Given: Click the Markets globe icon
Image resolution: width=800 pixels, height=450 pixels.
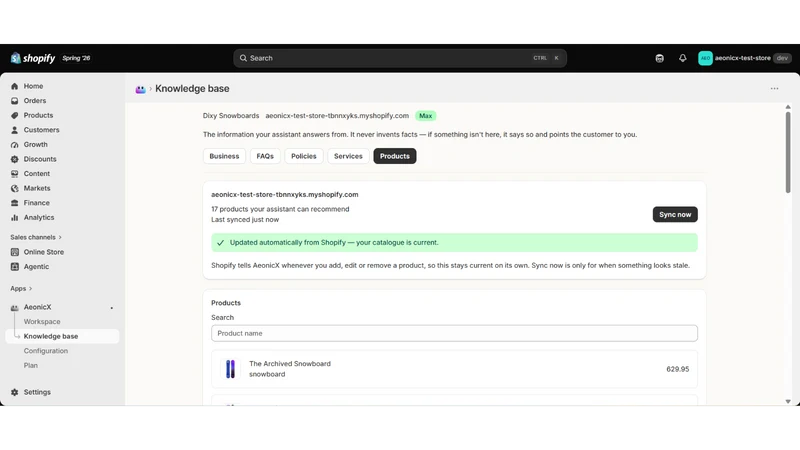Looking at the screenshot, I should [15, 188].
